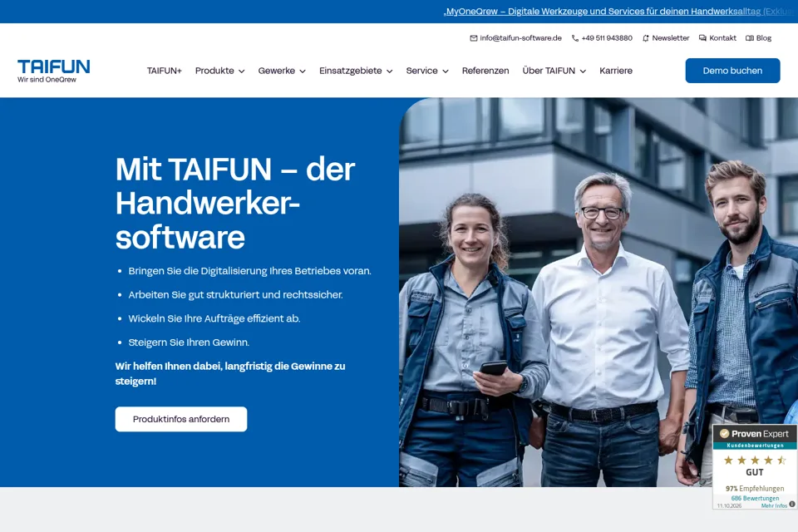Image resolution: width=798 pixels, height=532 pixels.
Task: Click the 'Wir sind OneQrew' tagline
Action: click(47, 80)
